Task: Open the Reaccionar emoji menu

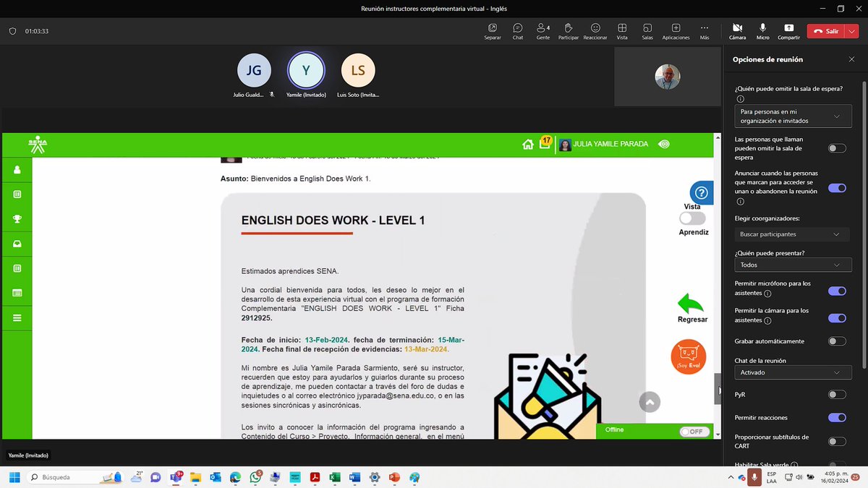Action: (x=595, y=28)
